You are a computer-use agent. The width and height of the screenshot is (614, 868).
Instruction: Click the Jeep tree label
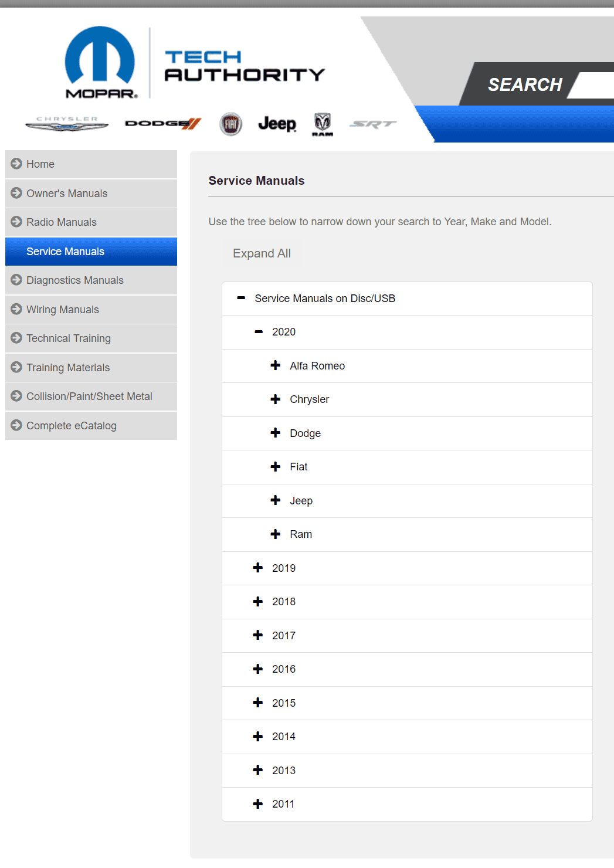301,501
